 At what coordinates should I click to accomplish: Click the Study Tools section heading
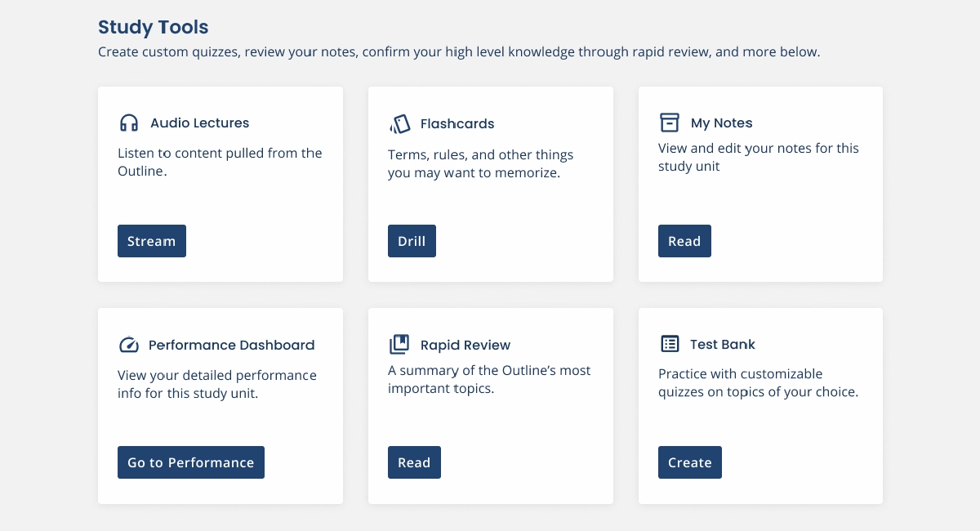pyautogui.click(x=154, y=27)
